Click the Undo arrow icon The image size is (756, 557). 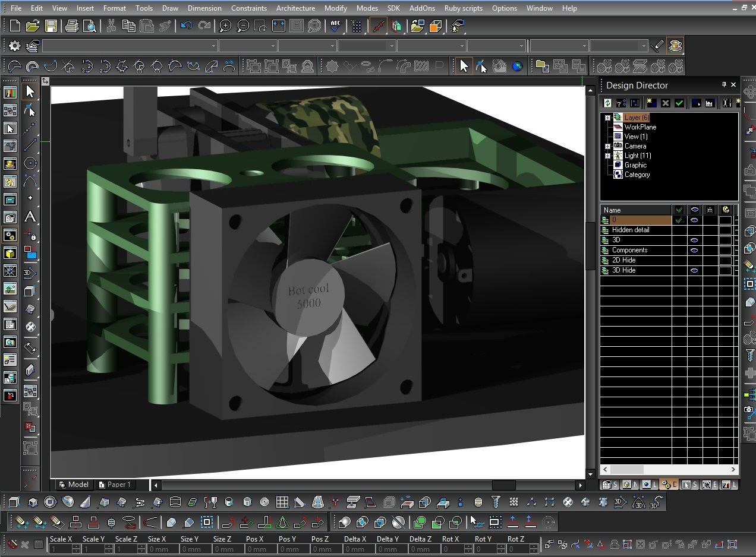187,26
